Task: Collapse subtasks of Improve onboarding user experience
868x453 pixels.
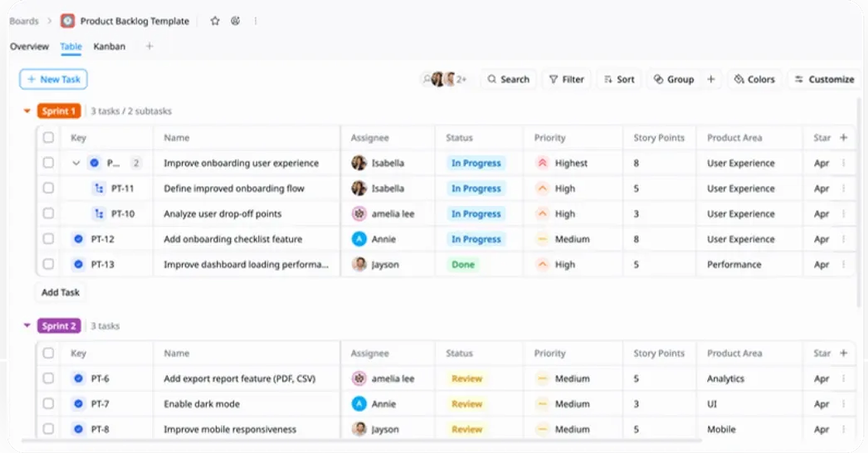Action: 76,163
